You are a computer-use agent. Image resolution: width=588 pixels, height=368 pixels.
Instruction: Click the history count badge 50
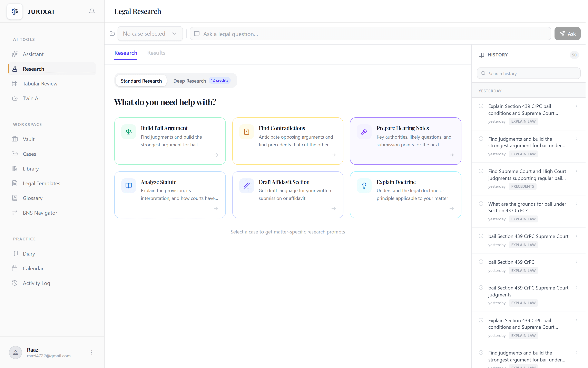[574, 55]
